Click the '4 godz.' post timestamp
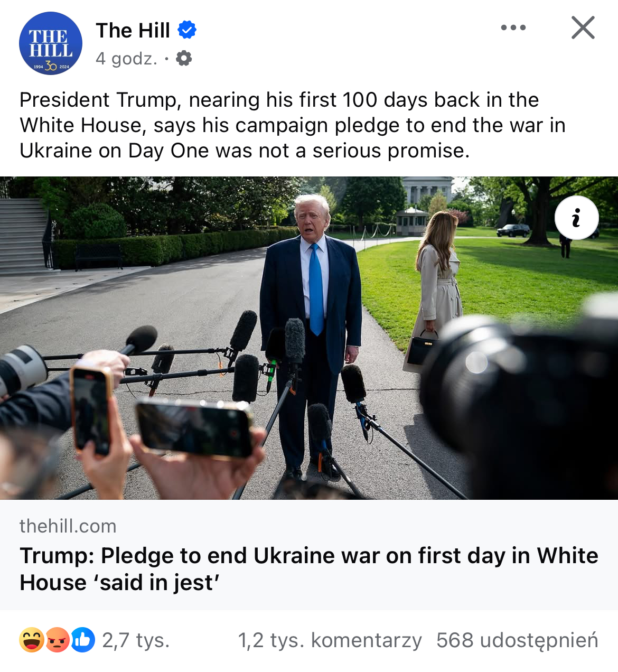Image resolution: width=618 pixels, height=672 pixels. click(x=127, y=58)
